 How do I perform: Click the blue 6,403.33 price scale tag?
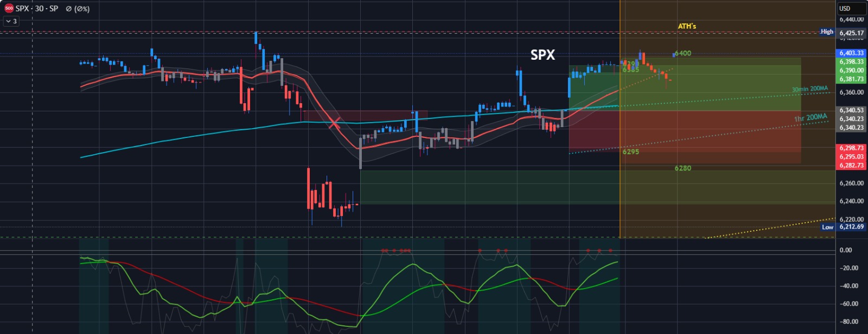point(851,53)
